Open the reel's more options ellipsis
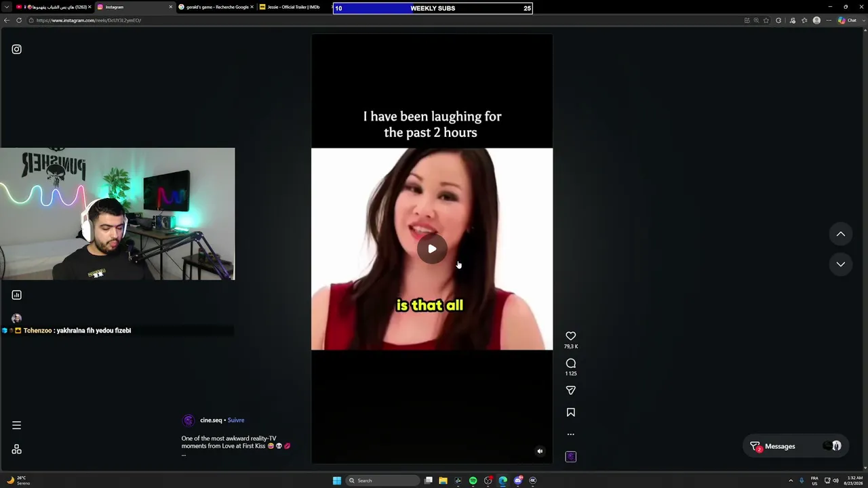 [570, 434]
